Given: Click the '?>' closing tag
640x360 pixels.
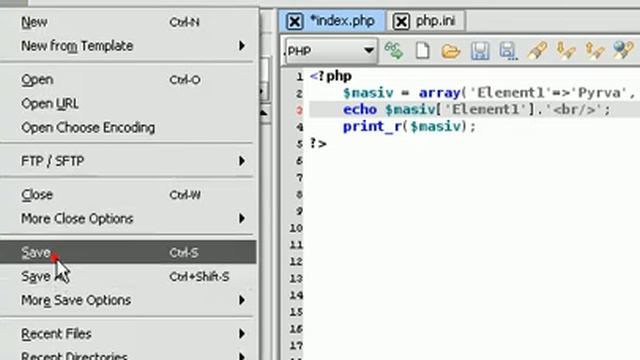Looking at the screenshot, I should pos(318,144).
